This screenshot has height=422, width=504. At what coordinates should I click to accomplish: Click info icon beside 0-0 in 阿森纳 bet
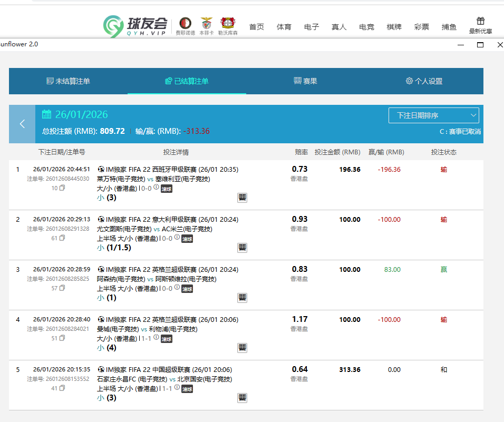tap(177, 288)
